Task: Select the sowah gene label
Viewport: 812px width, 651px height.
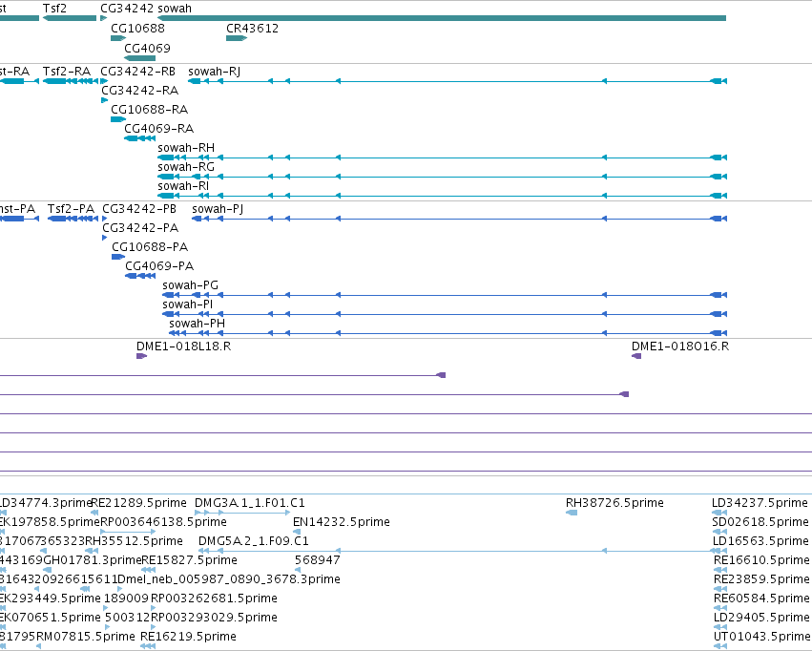Action: click(175, 9)
